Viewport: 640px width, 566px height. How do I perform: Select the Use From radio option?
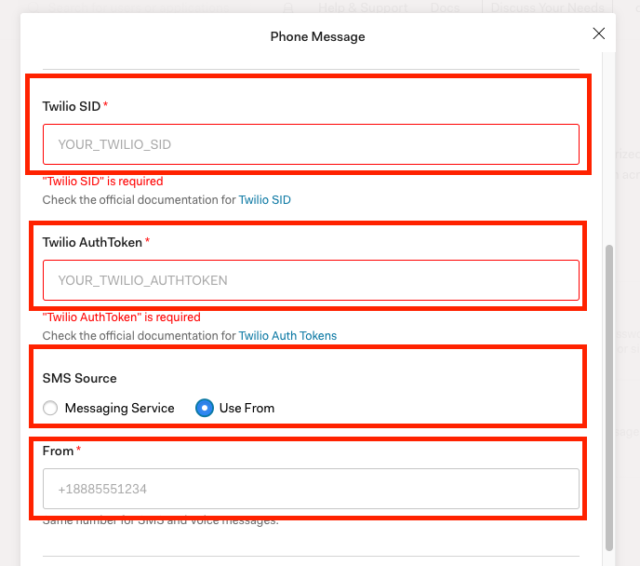(204, 408)
